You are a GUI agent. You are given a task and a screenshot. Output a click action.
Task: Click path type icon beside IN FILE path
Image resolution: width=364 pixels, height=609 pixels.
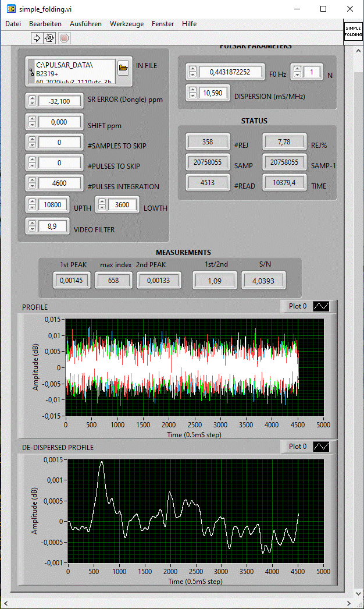[x=31, y=72]
